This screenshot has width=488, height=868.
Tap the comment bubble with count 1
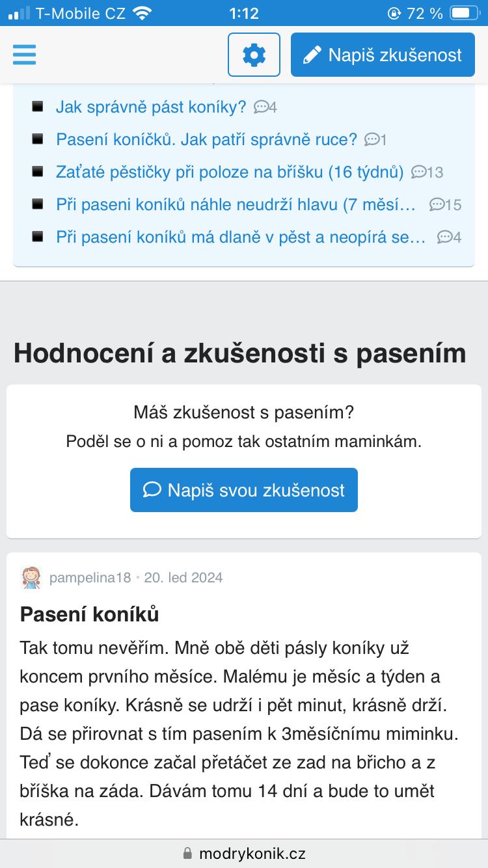tap(375, 140)
